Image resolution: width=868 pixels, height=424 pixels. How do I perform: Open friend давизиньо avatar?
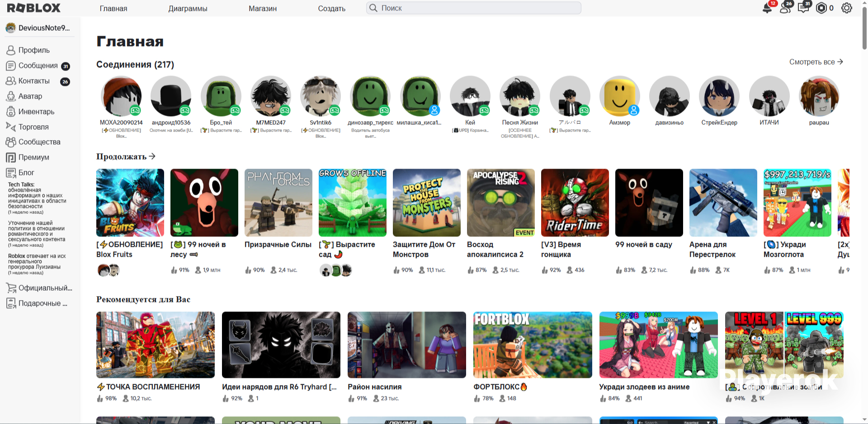[670, 96]
